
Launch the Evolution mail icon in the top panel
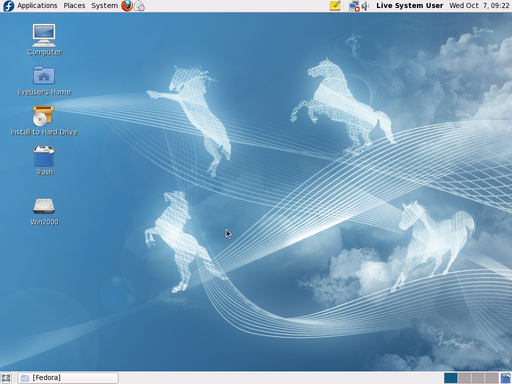(x=140, y=6)
